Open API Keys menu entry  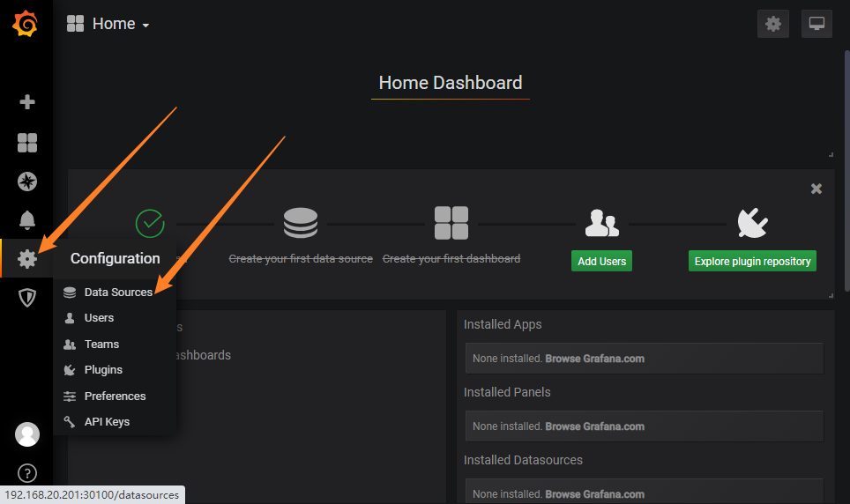pos(107,422)
